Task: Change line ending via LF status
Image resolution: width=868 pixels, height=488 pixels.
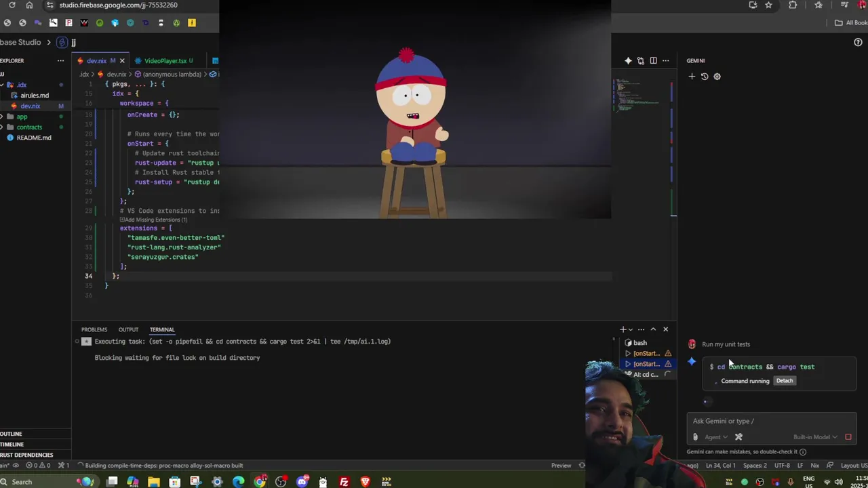Action: (800, 466)
